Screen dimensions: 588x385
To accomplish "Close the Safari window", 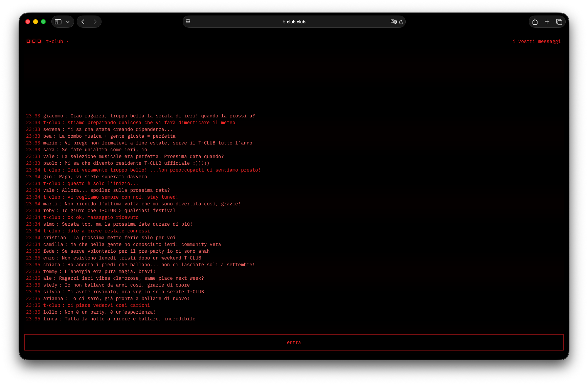I will click(x=28, y=22).
